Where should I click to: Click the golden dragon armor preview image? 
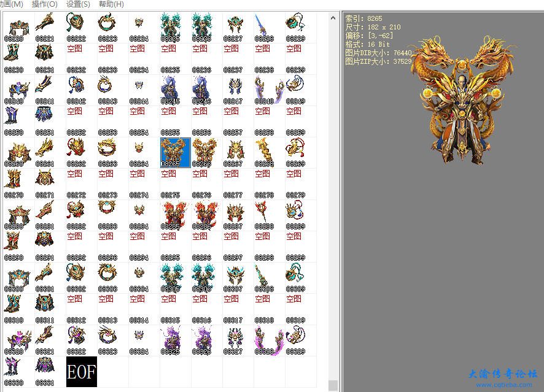[x=462, y=100]
